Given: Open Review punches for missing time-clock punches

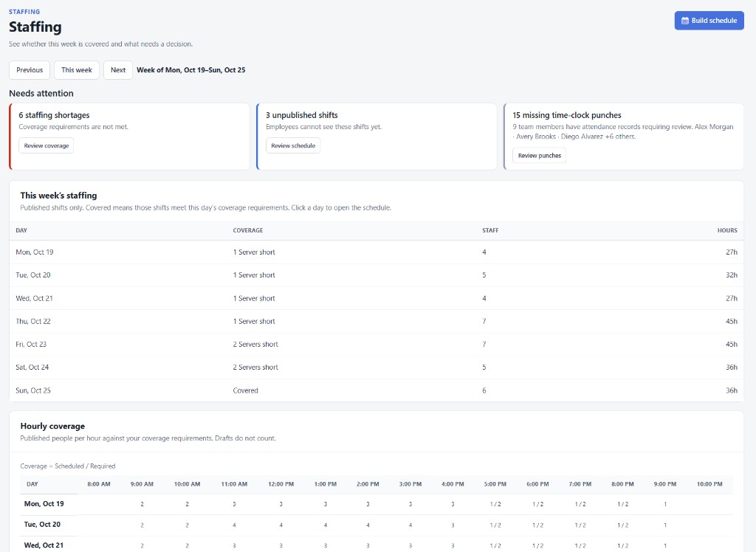Looking at the screenshot, I should coord(540,155).
